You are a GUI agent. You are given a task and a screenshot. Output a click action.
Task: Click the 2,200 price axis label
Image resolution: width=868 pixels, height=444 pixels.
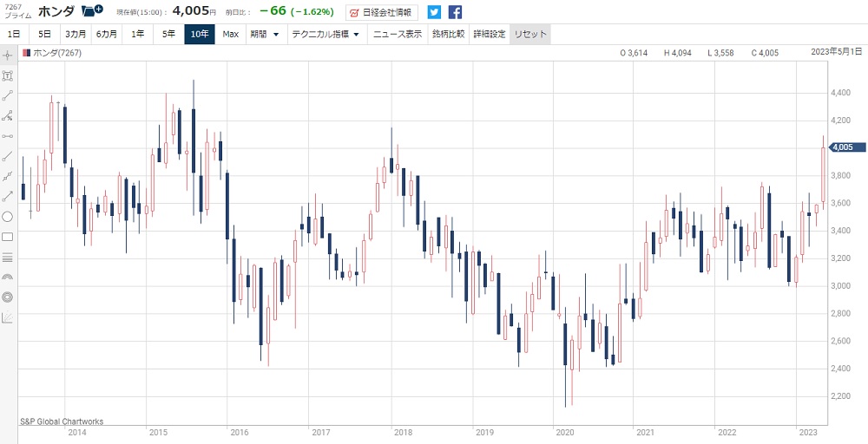click(841, 396)
